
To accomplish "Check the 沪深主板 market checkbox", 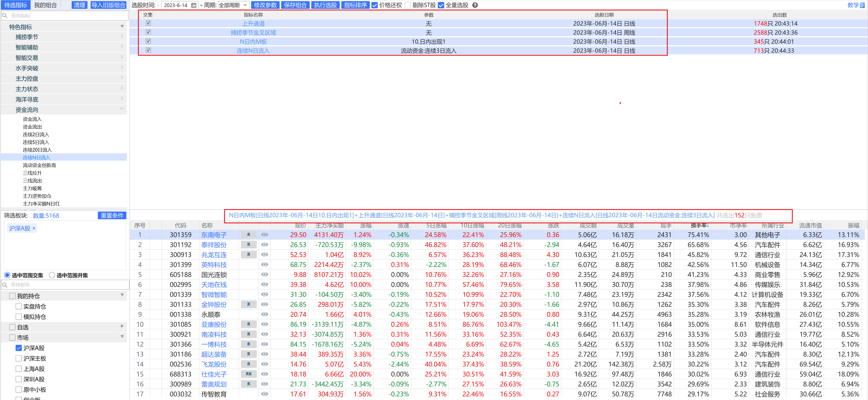I will coord(19,358).
